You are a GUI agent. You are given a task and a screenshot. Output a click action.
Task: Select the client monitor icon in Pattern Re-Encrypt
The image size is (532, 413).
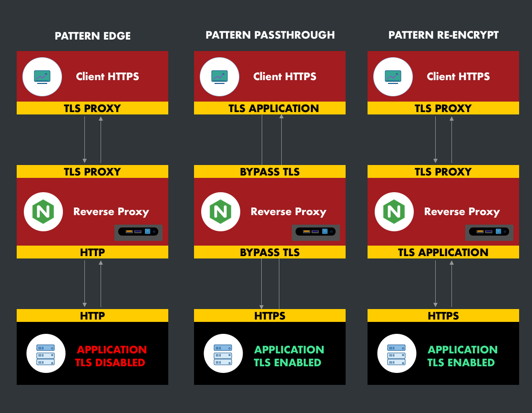point(393,76)
